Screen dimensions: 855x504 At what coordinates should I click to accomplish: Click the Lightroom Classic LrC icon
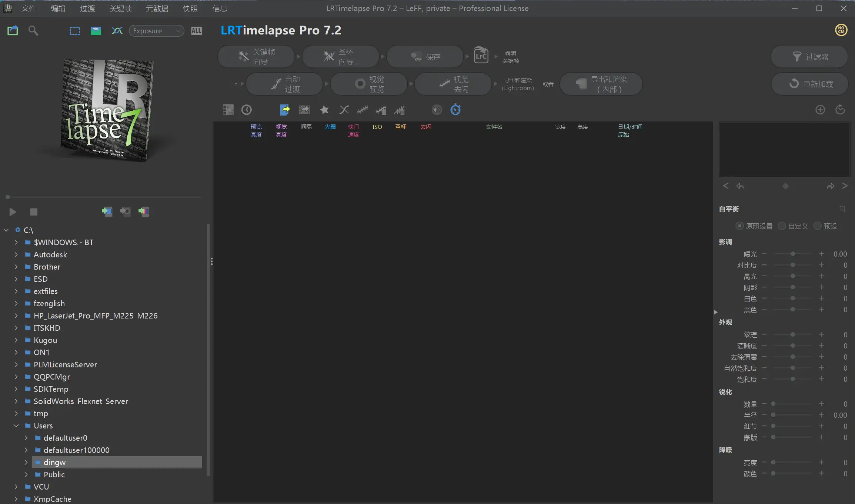click(x=481, y=56)
